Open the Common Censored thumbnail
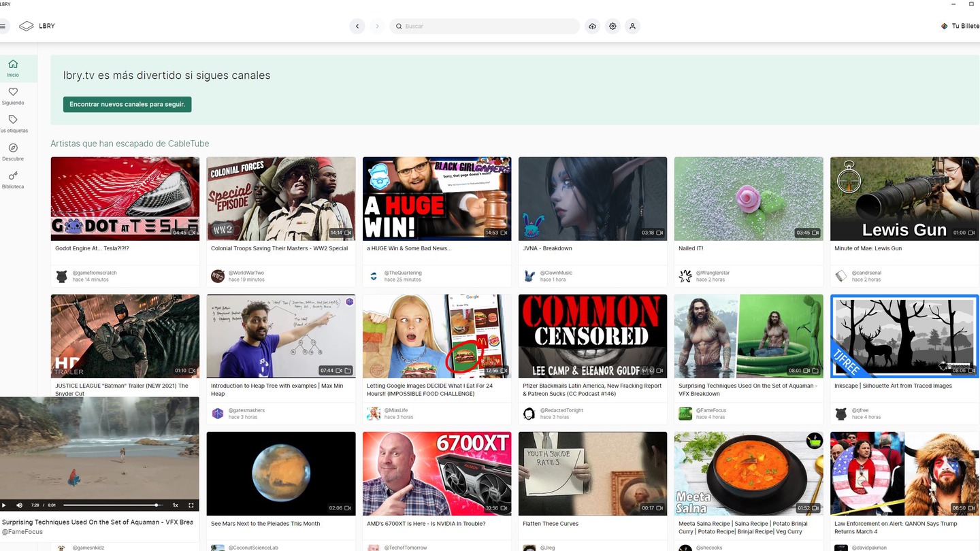The width and height of the screenshot is (980, 551). coord(593,336)
